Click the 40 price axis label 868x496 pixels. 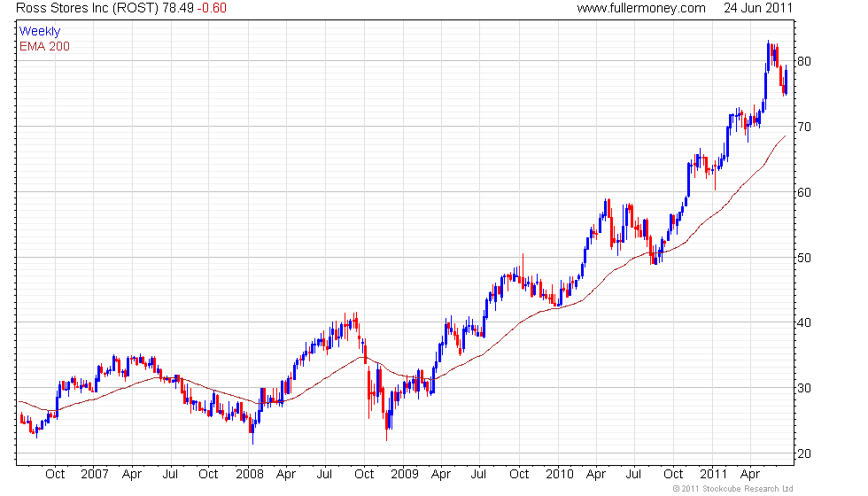point(804,322)
